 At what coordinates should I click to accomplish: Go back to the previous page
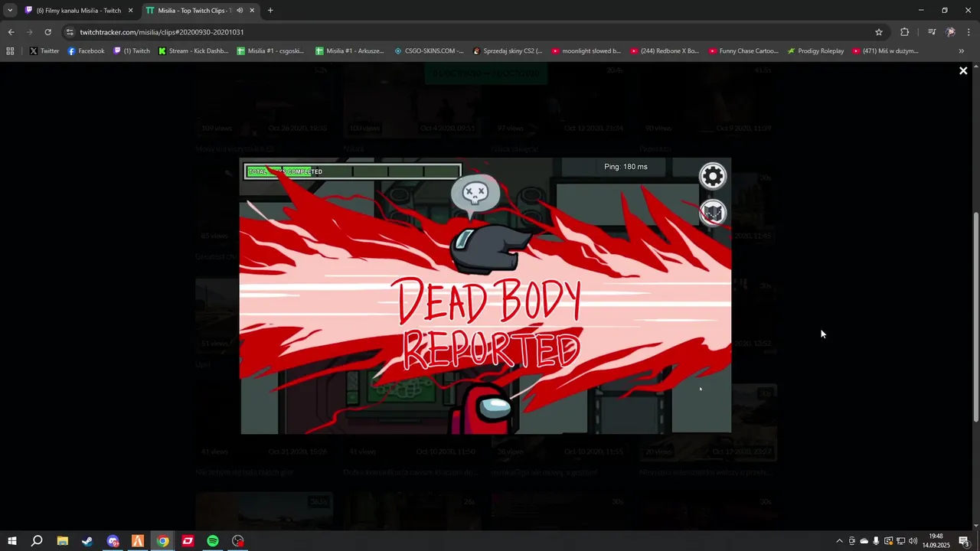click(x=11, y=32)
